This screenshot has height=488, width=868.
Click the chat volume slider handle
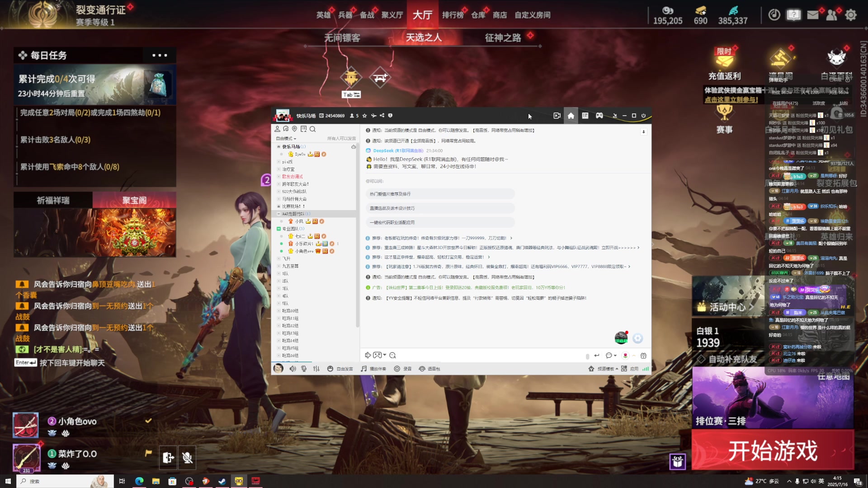tap(587, 356)
